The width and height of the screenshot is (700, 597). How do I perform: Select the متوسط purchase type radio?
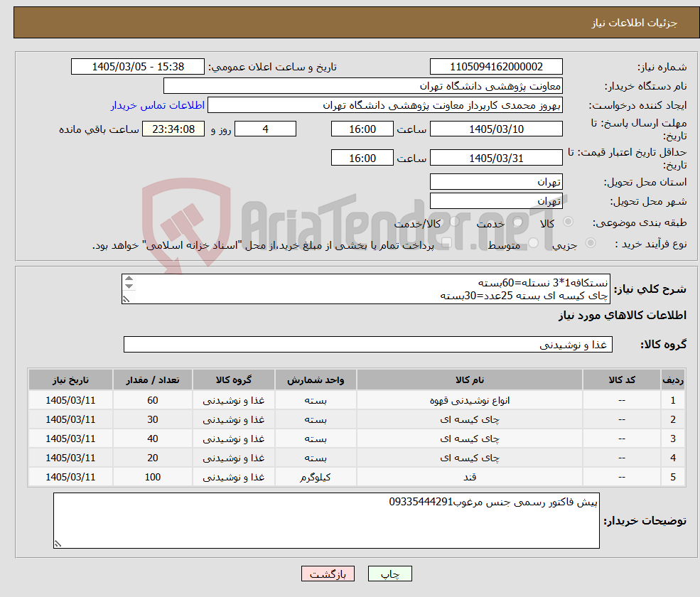(533, 243)
